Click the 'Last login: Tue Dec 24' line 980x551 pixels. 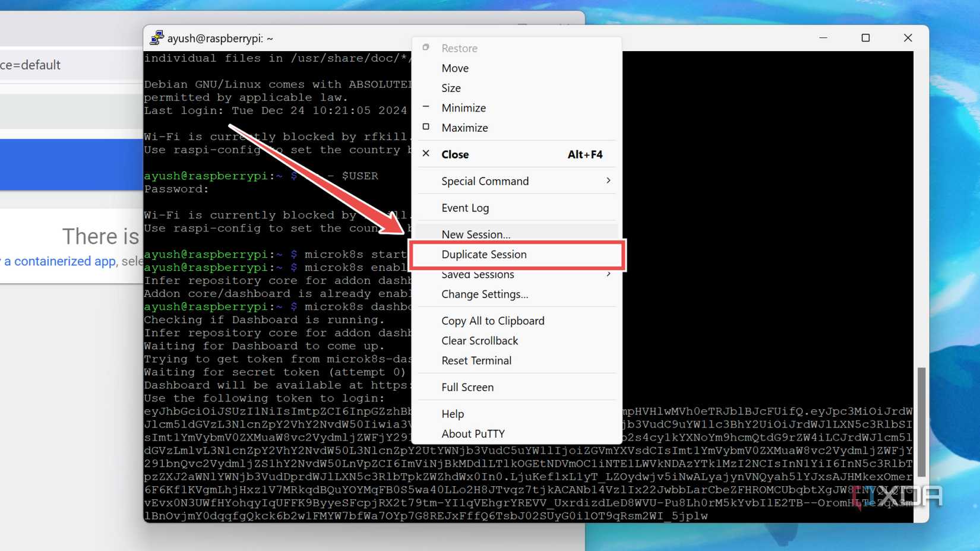(276, 110)
